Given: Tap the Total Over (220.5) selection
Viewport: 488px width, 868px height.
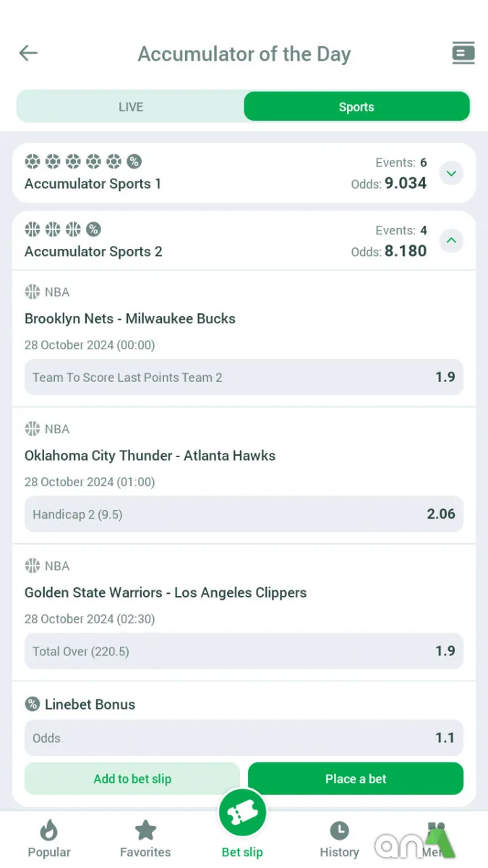Looking at the screenshot, I should 244,651.
